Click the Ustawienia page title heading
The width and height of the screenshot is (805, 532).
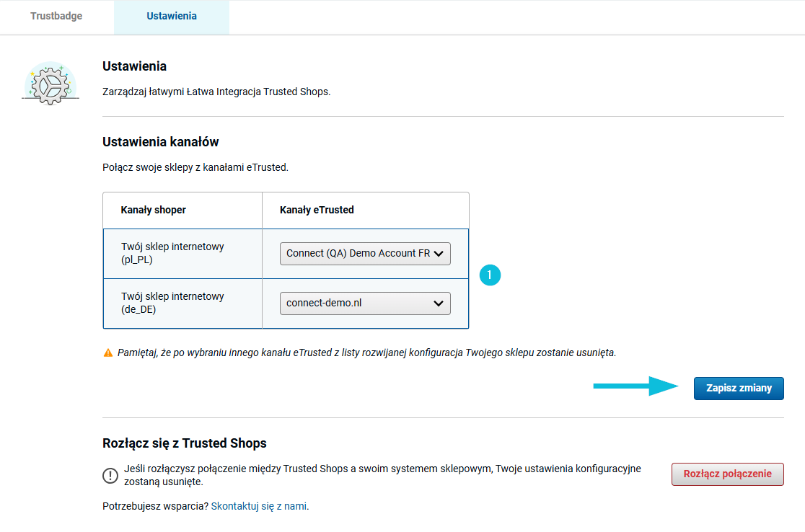click(134, 66)
